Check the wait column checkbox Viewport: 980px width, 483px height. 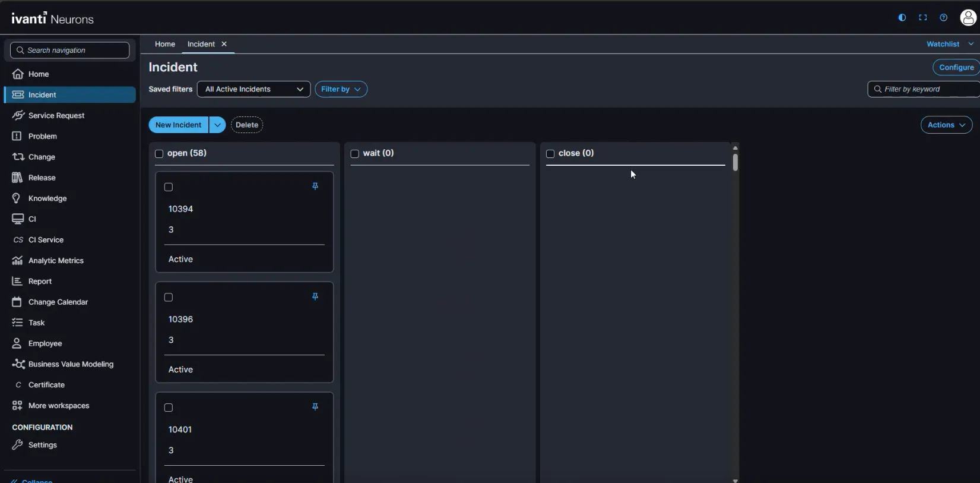[355, 154]
